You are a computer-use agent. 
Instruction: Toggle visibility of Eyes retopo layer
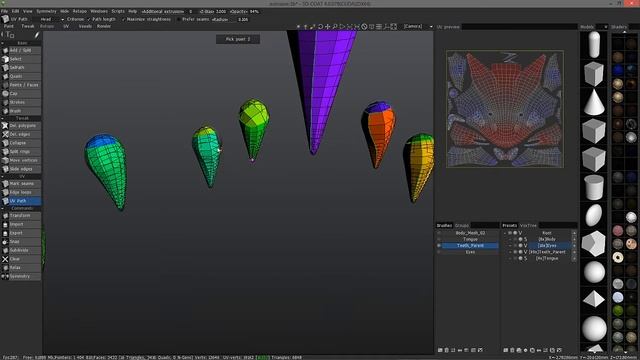439,252
